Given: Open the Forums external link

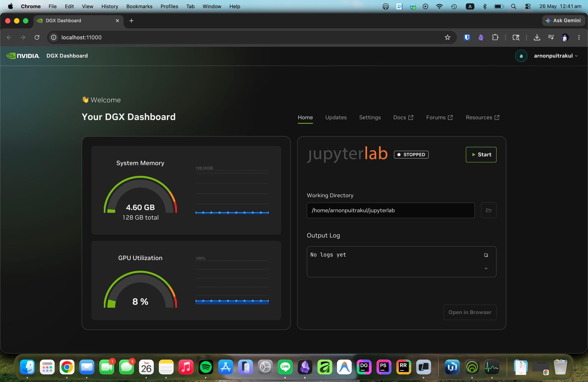Looking at the screenshot, I should tap(440, 117).
